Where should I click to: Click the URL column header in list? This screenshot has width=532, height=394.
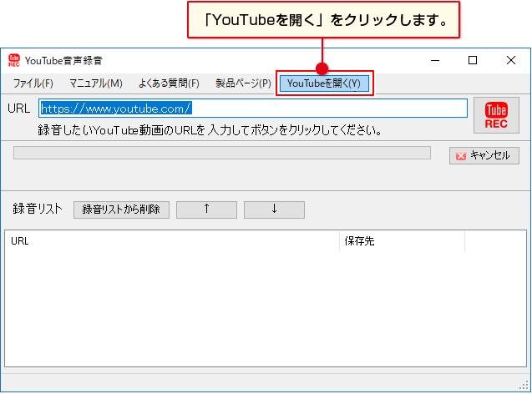point(172,241)
